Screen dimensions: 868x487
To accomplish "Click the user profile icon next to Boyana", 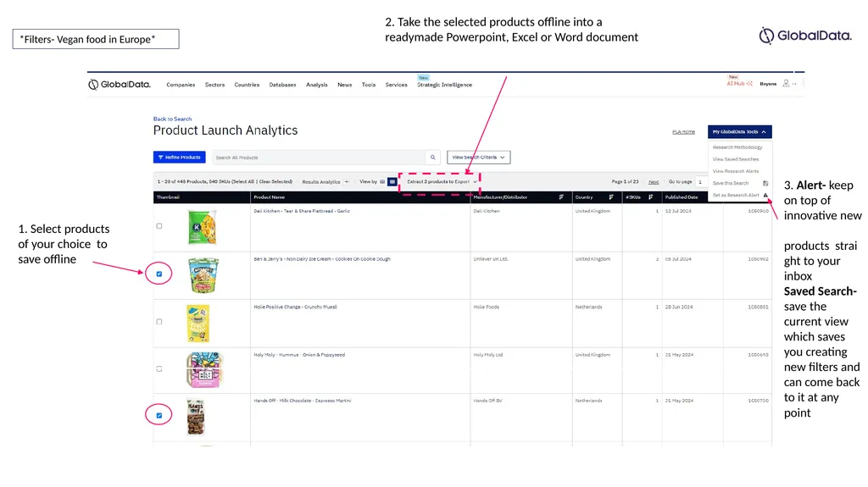I will (786, 84).
